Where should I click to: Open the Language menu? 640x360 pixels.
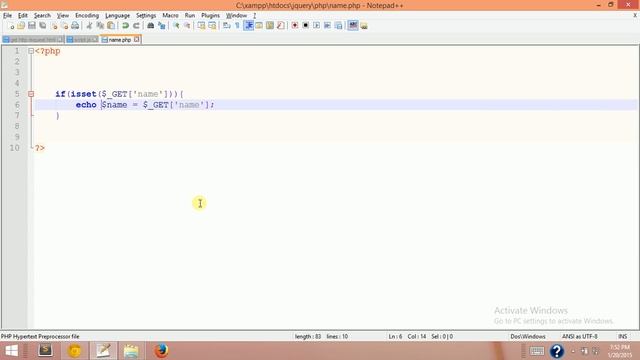click(118, 16)
